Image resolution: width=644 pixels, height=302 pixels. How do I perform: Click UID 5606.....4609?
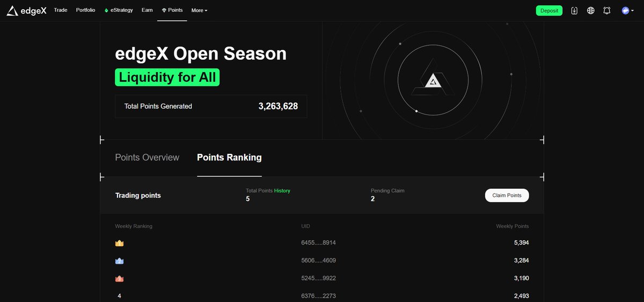point(318,261)
